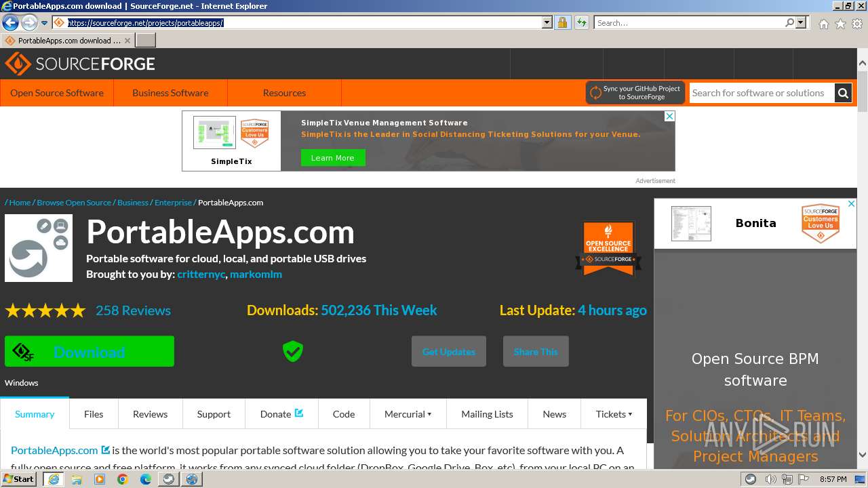Open the Resources menu

click(x=284, y=93)
